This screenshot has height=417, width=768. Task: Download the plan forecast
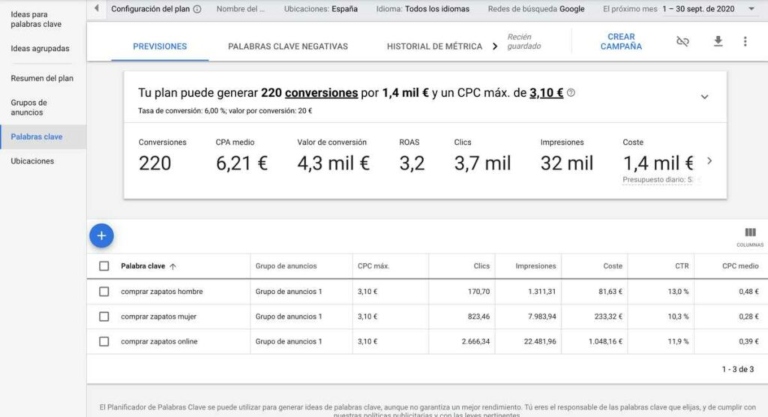[x=717, y=42]
